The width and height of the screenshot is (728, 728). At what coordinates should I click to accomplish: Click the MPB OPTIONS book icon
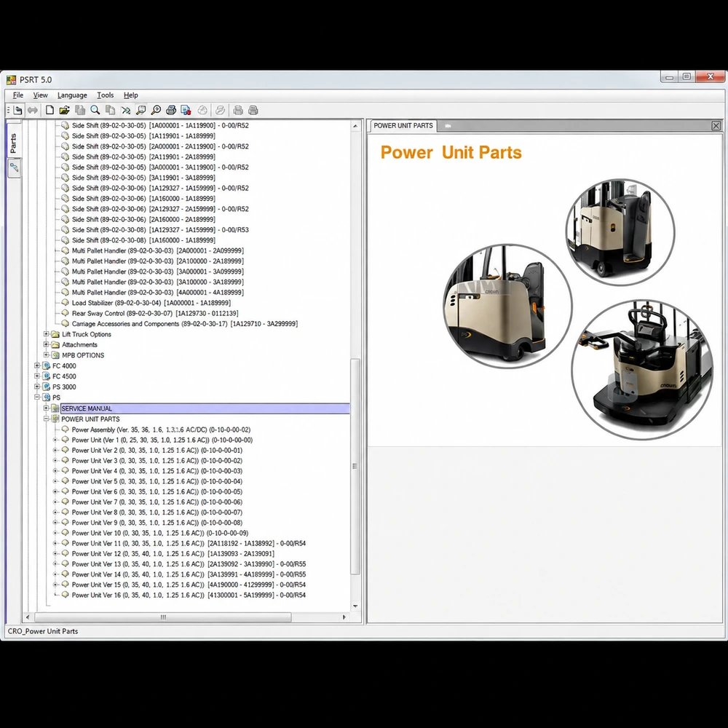click(55, 355)
